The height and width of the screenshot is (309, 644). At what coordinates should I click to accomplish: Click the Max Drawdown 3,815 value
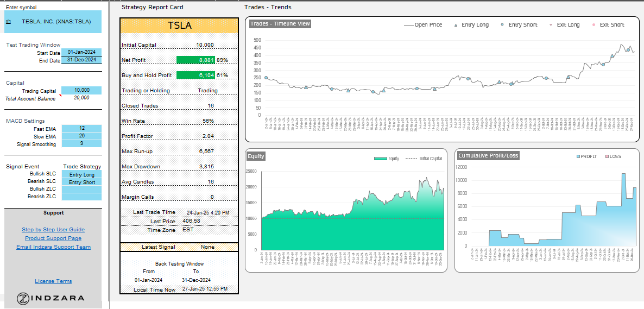[206, 166]
